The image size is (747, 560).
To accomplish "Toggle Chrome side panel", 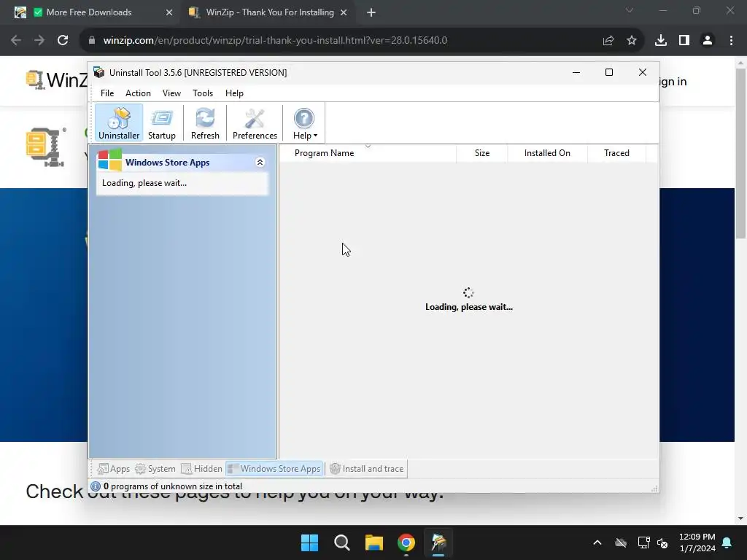I will (x=684, y=41).
